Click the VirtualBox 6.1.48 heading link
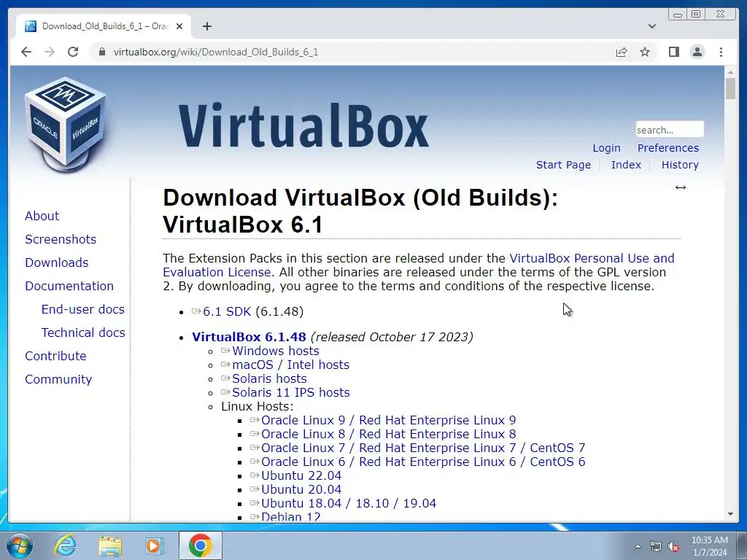 tap(249, 337)
